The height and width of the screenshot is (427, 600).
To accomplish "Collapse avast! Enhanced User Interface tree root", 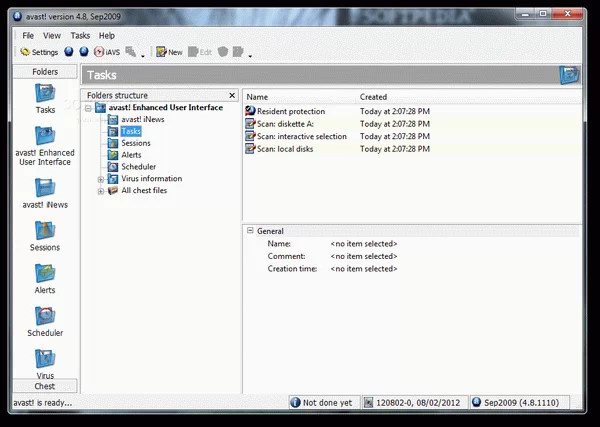I will pos(88,108).
